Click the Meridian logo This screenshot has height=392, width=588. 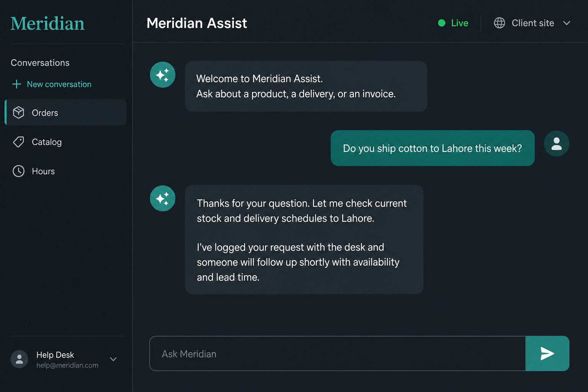click(x=47, y=23)
